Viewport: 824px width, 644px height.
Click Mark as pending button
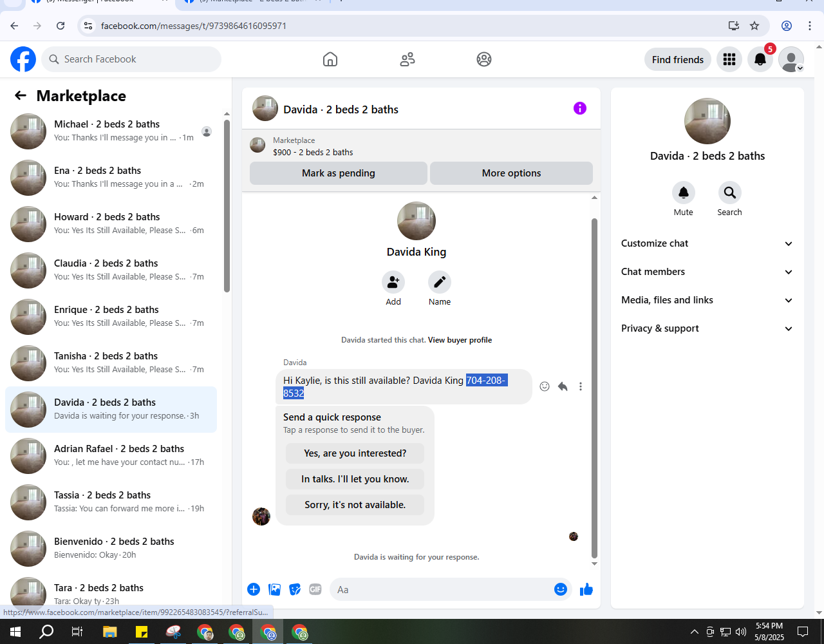(x=339, y=173)
